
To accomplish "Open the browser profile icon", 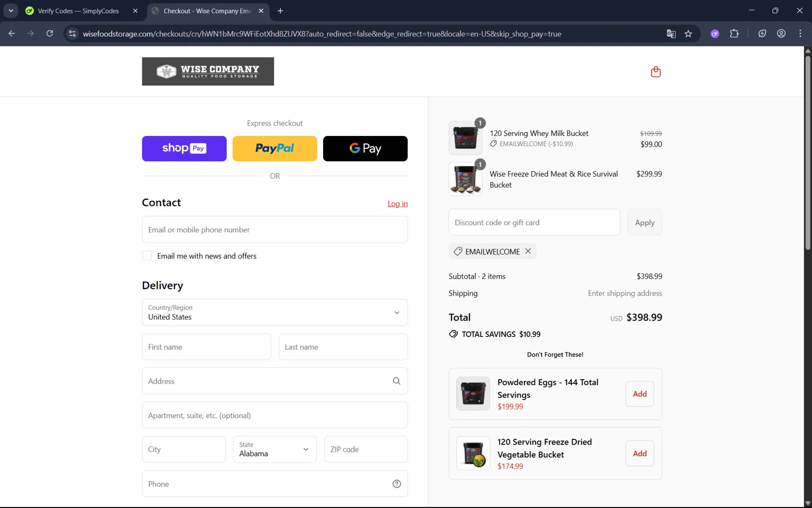I will (x=781, y=34).
